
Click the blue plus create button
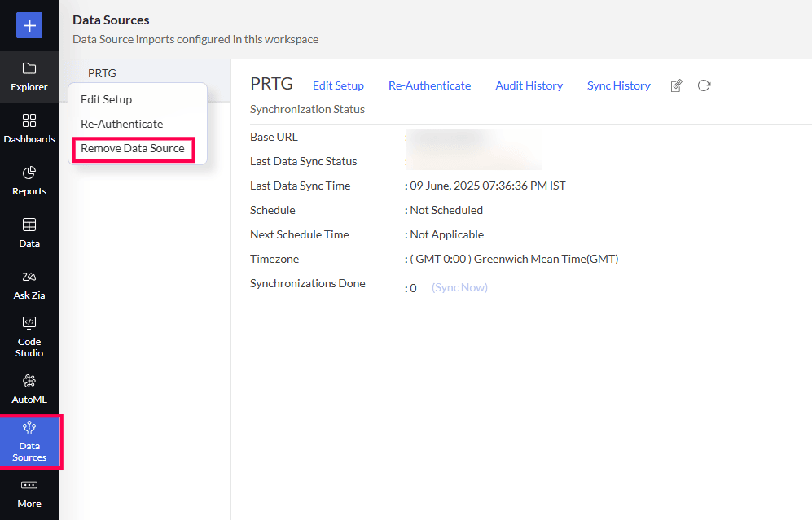point(29,25)
